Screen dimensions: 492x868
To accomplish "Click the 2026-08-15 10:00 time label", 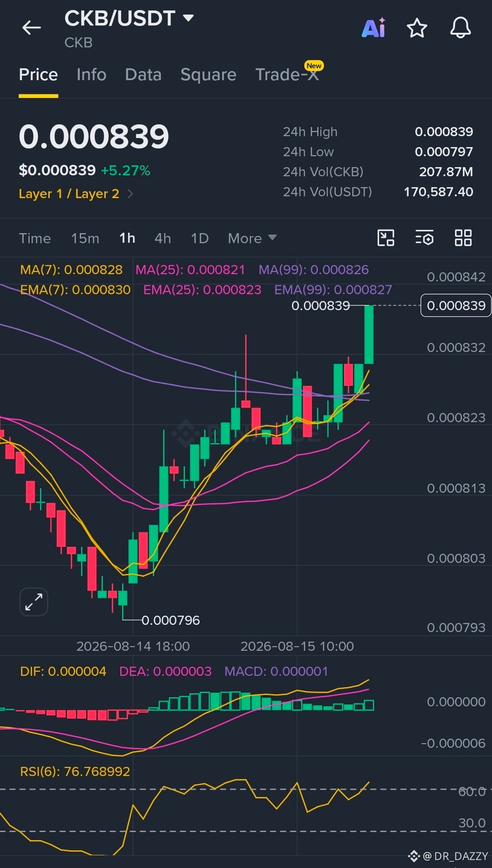I will (x=297, y=646).
